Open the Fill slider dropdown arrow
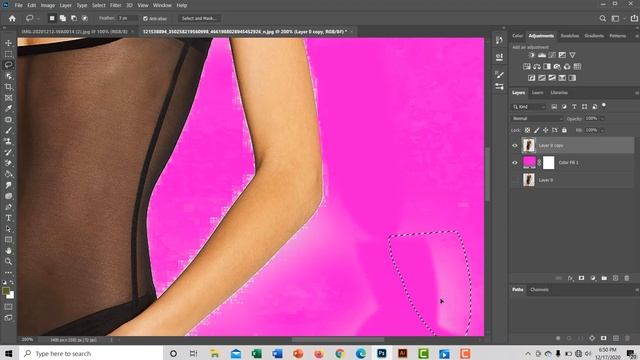Viewport: 640px width, 360px height. click(x=602, y=130)
